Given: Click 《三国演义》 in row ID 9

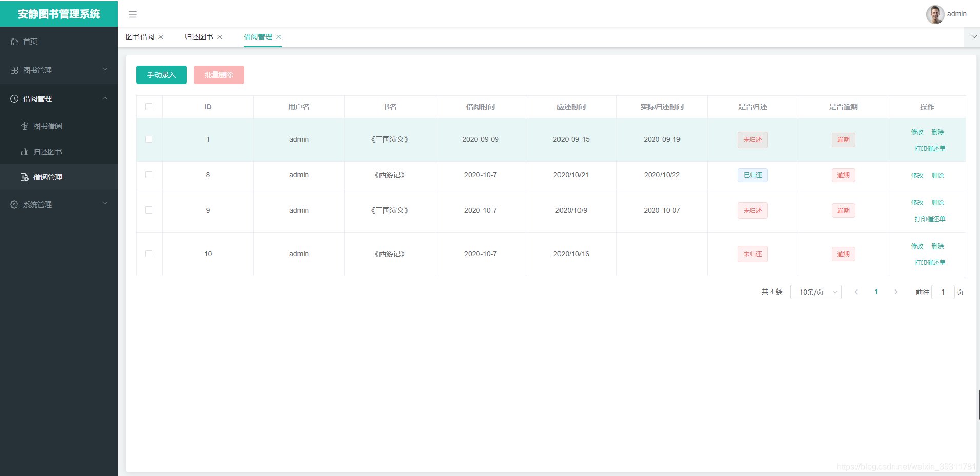Looking at the screenshot, I should (390, 210).
